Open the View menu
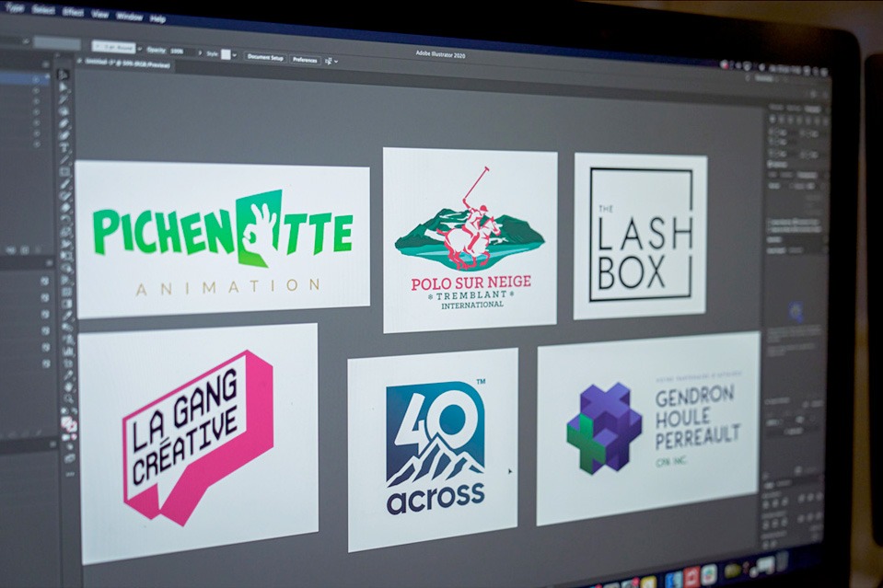 pos(99,15)
